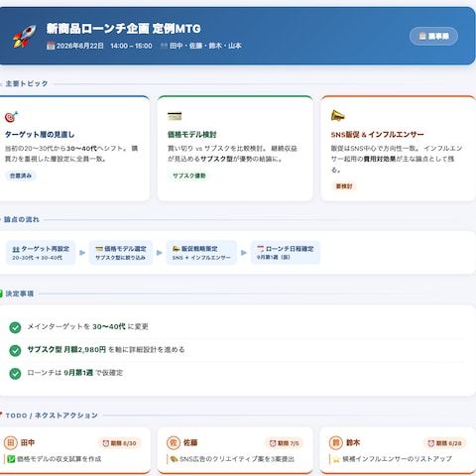Click the 期限 6/30 deadline badge
Image resolution: width=476 pixels, height=476 pixels.
119,443
